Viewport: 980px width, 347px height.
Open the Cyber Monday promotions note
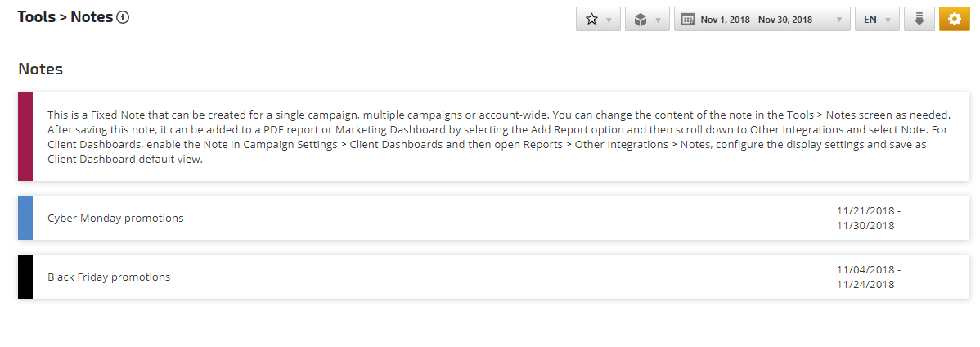tap(115, 219)
